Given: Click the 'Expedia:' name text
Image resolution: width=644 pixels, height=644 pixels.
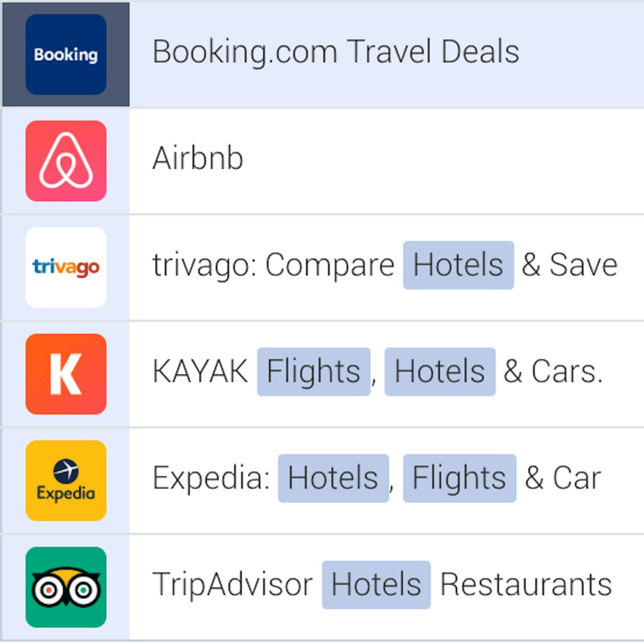Looking at the screenshot, I should tap(211, 478).
